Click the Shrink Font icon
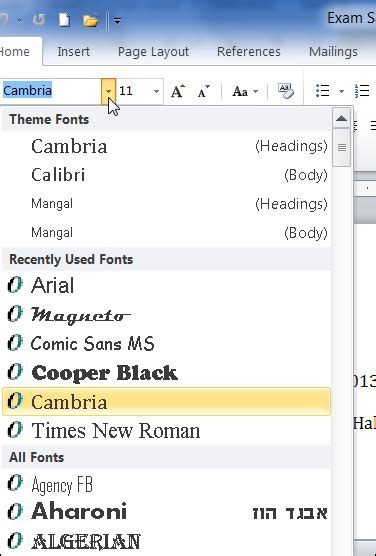Viewport: 376px width, 556px height. point(203,91)
